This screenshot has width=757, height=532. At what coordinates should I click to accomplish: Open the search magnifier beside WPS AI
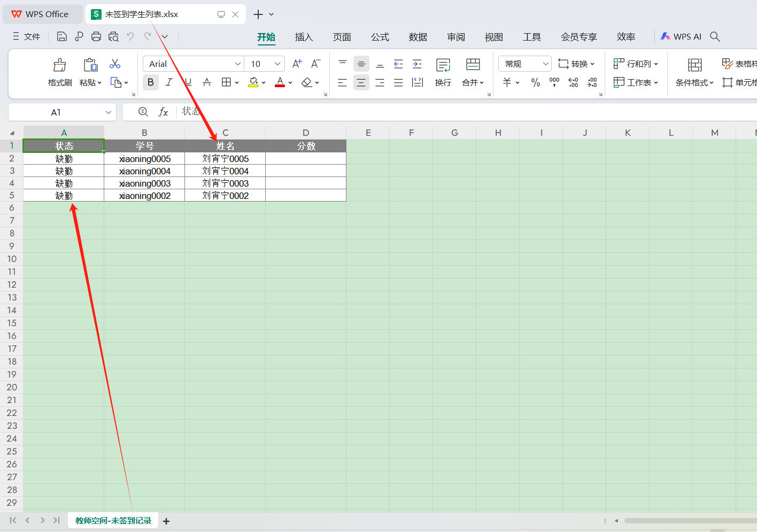pos(715,36)
